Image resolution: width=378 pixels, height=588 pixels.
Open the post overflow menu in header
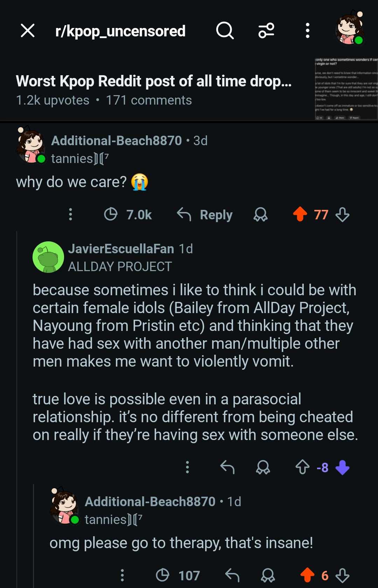click(x=307, y=31)
